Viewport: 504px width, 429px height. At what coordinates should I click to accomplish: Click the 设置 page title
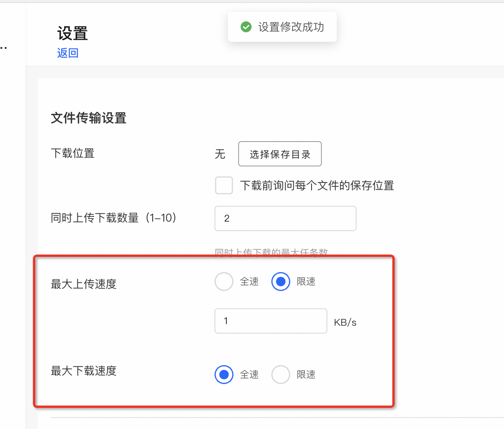coord(73,34)
